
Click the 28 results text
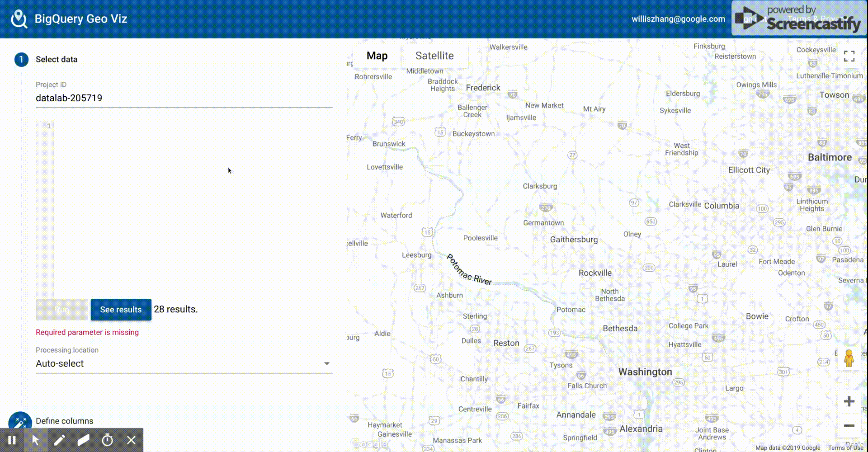(x=176, y=310)
